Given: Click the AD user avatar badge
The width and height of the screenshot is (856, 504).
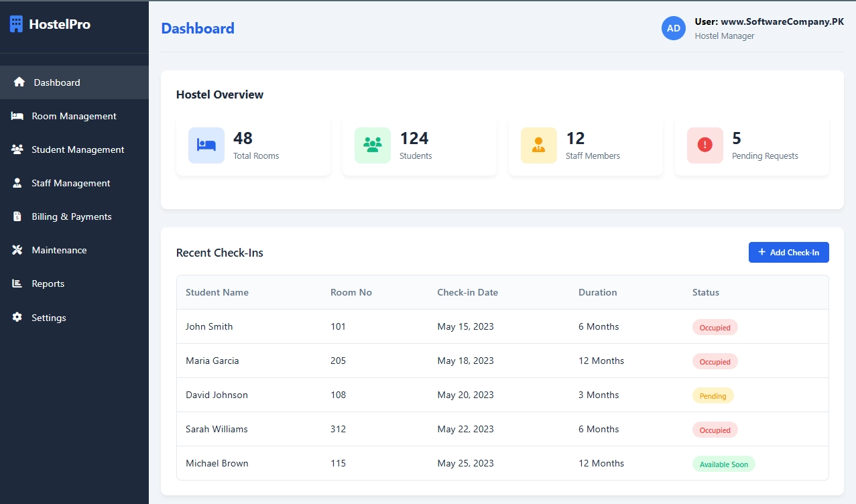Looking at the screenshot, I should click(x=673, y=28).
